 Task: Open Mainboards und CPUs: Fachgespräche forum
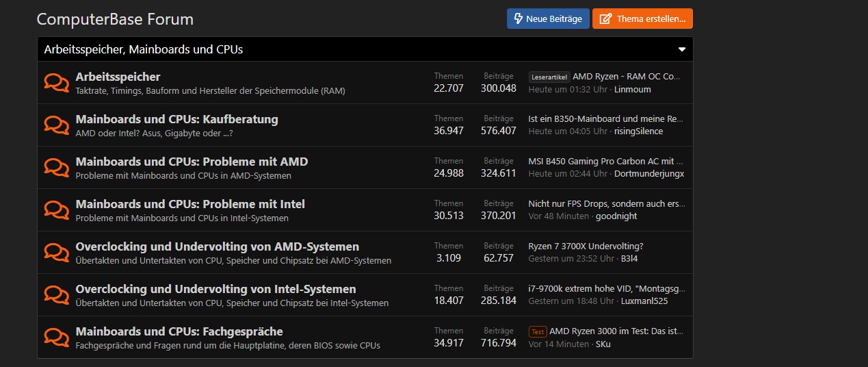tap(179, 331)
